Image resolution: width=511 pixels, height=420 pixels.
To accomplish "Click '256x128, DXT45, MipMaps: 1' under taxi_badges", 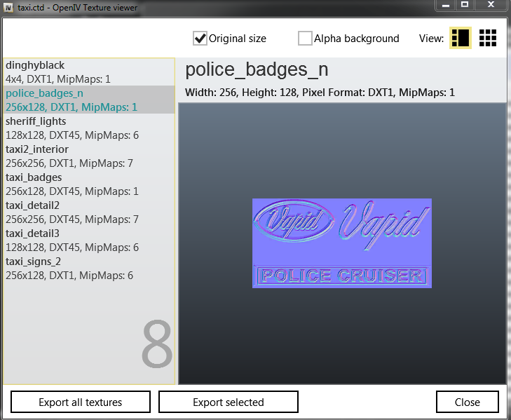I will (x=72, y=191).
